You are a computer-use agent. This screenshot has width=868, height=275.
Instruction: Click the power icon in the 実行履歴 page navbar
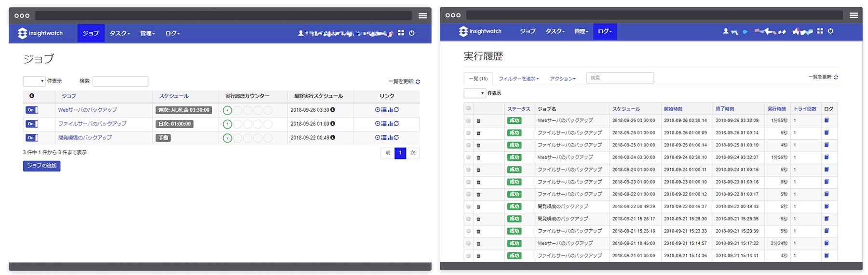pyautogui.click(x=830, y=31)
